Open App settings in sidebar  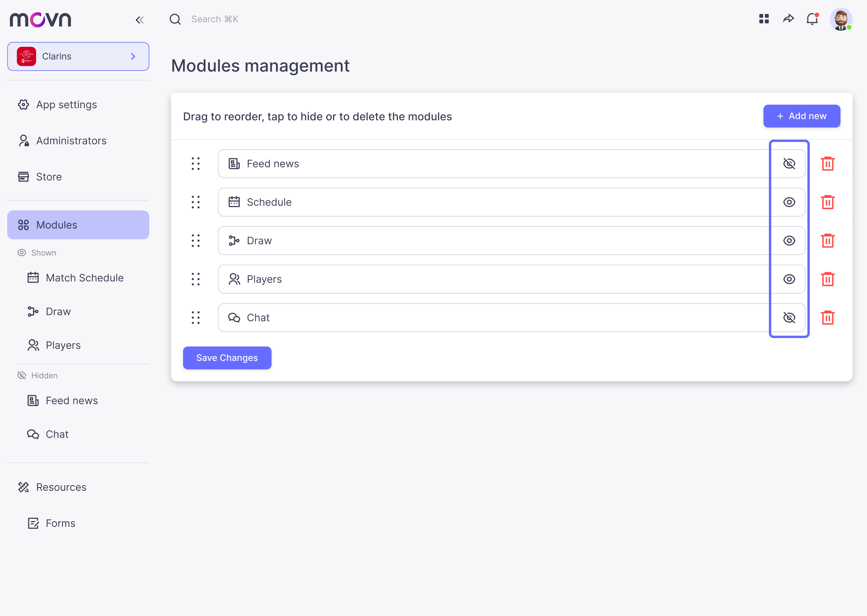click(x=67, y=105)
